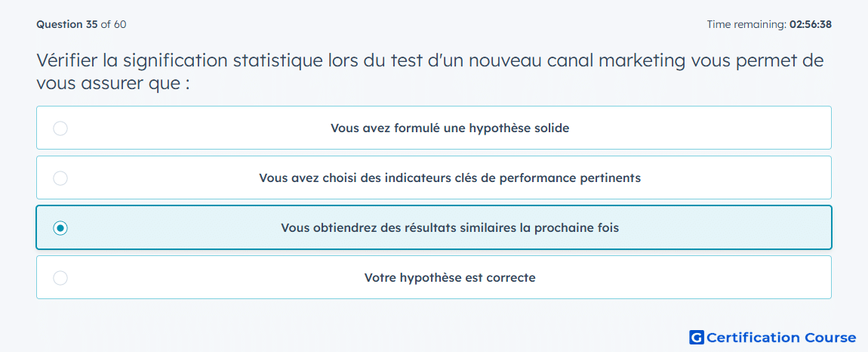Click the selected radio for "résultats similaires"
Viewport: 868px width, 352px height.
click(60, 228)
